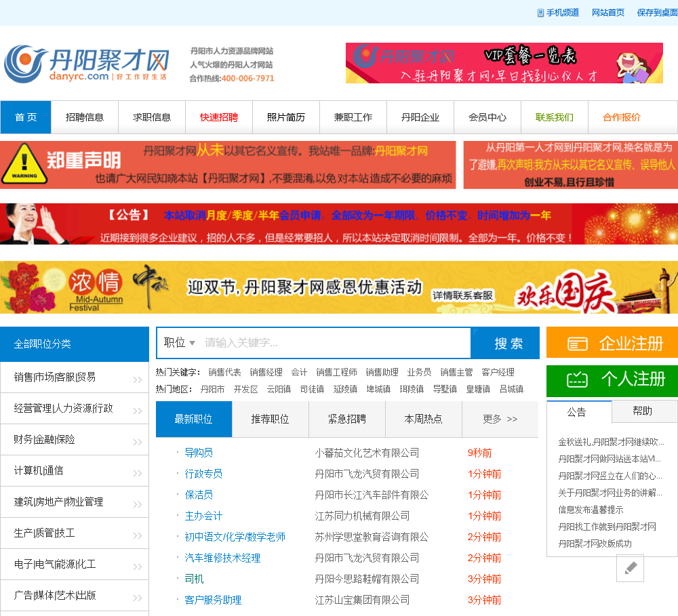The height and width of the screenshot is (616, 678).
Task: Click the 企业注册 card icon
Action: [577, 344]
